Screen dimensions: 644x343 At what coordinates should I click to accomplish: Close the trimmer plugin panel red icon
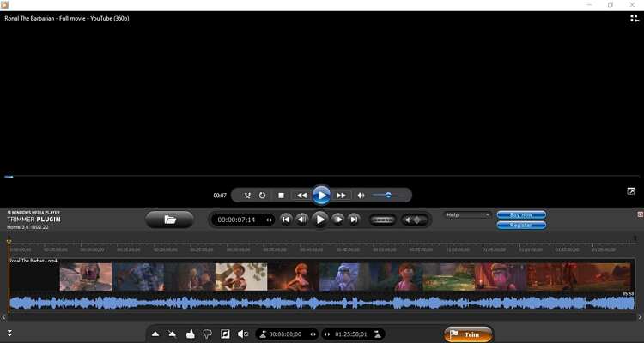640,214
